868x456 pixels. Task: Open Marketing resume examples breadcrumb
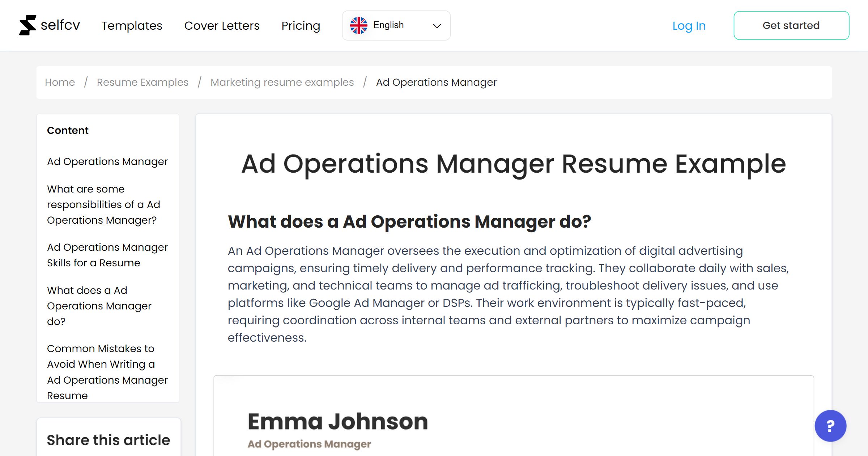(x=282, y=82)
